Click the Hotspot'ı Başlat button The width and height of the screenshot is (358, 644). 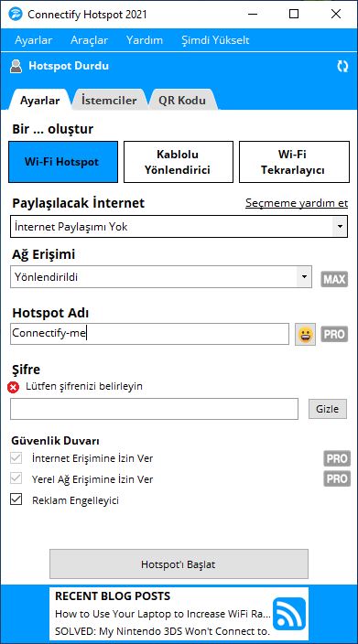click(179, 563)
